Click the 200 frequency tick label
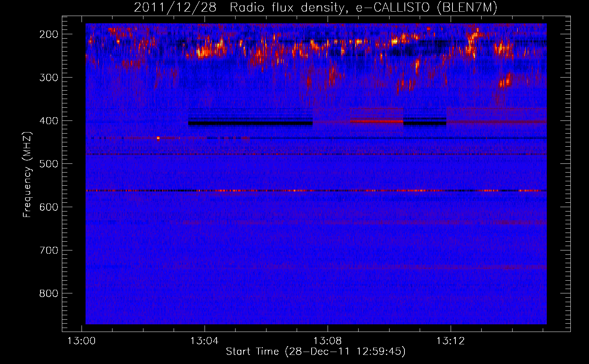Viewport: 589px width, 364px height. 49,34
